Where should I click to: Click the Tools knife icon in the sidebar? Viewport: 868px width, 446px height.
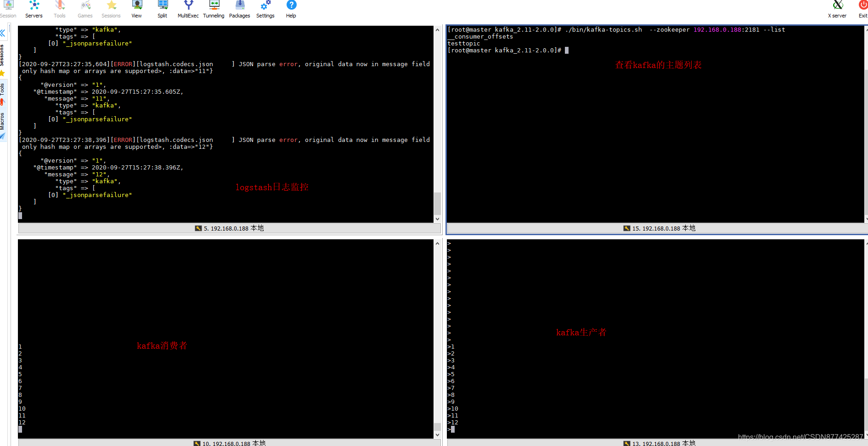pos(2,102)
